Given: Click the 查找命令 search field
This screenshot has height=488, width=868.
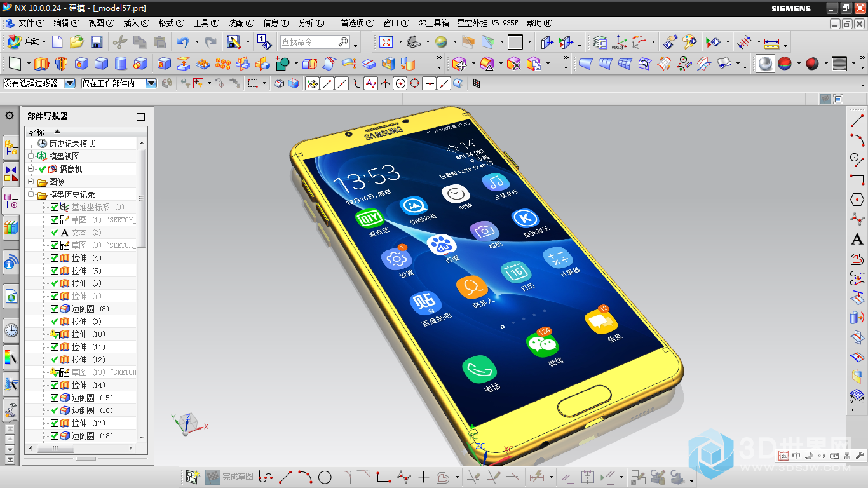Looking at the screenshot, I should point(315,42).
